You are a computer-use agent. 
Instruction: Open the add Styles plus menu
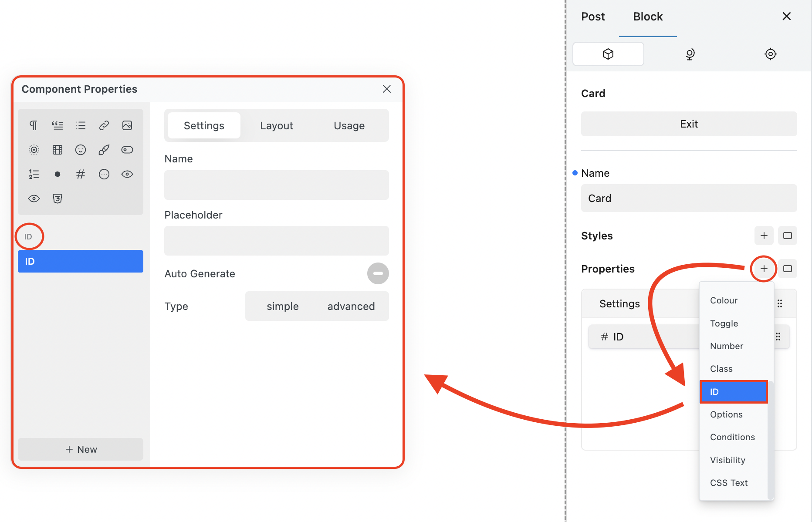click(764, 236)
